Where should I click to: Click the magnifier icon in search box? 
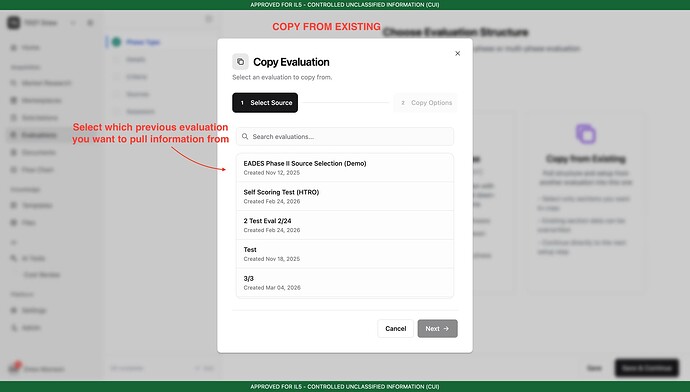pyautogui.click(x=245, y=136)
